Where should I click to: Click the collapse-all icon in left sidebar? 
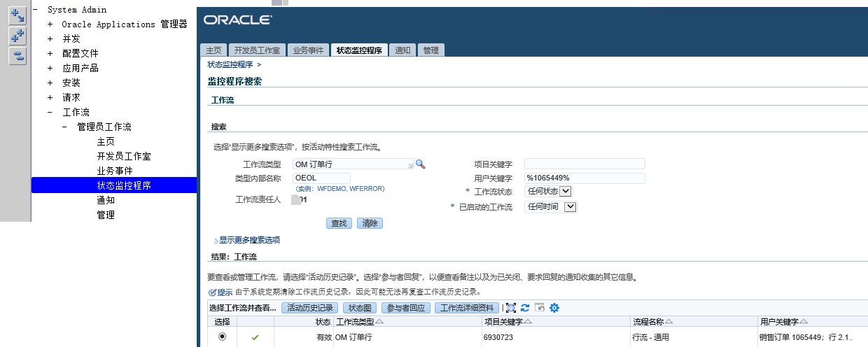click(x=17, y=56)
